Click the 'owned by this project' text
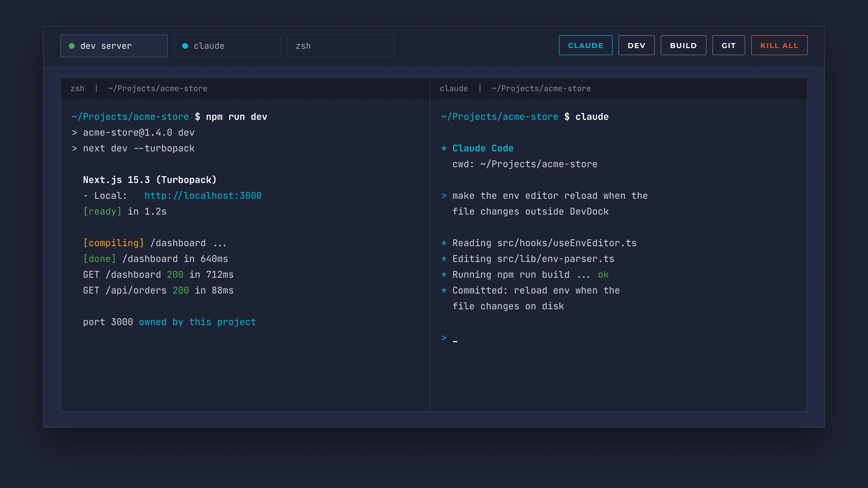 [x=198, y=322]
